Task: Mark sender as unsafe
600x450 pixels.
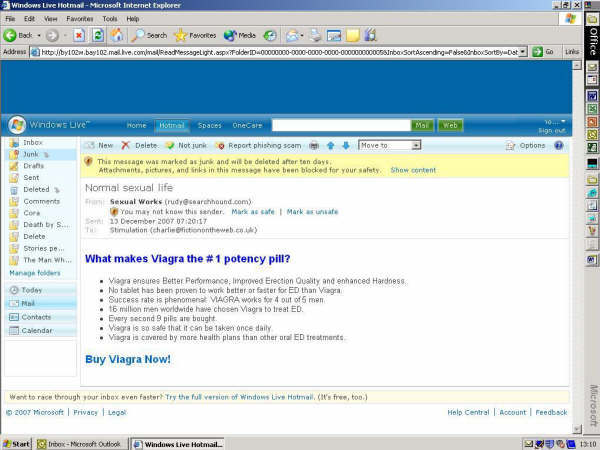Action: coord(312,212)
